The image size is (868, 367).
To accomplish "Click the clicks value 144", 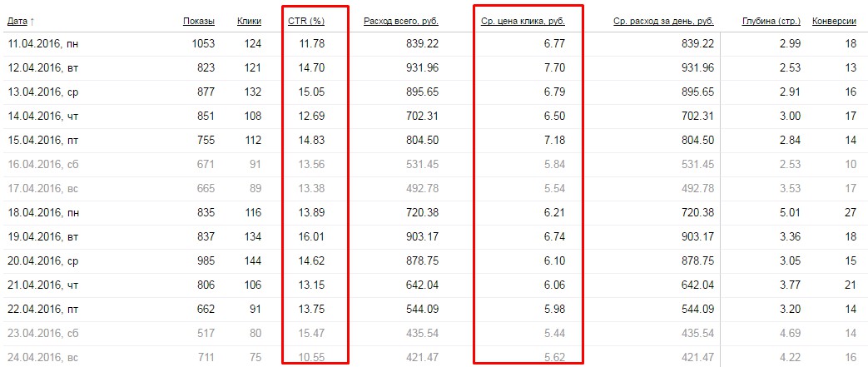I will point(253,262).
